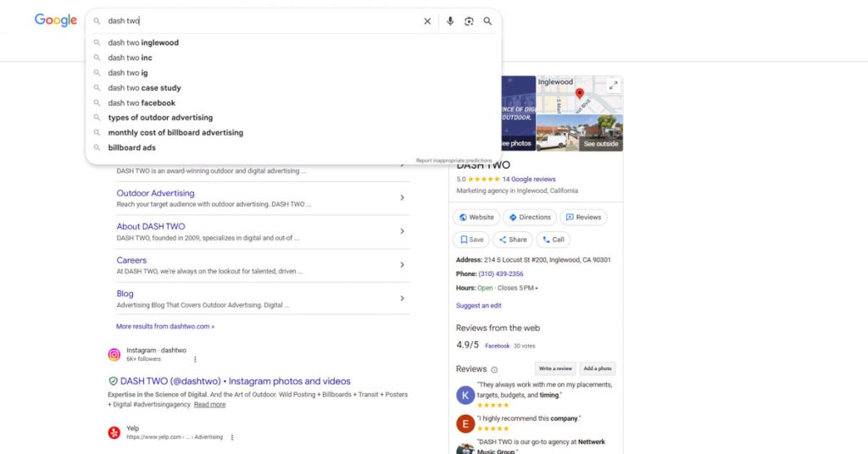Click the Yelp favicon icon
Image resolution: width=868 pixels, height=454 pixels.
[114, 433]
